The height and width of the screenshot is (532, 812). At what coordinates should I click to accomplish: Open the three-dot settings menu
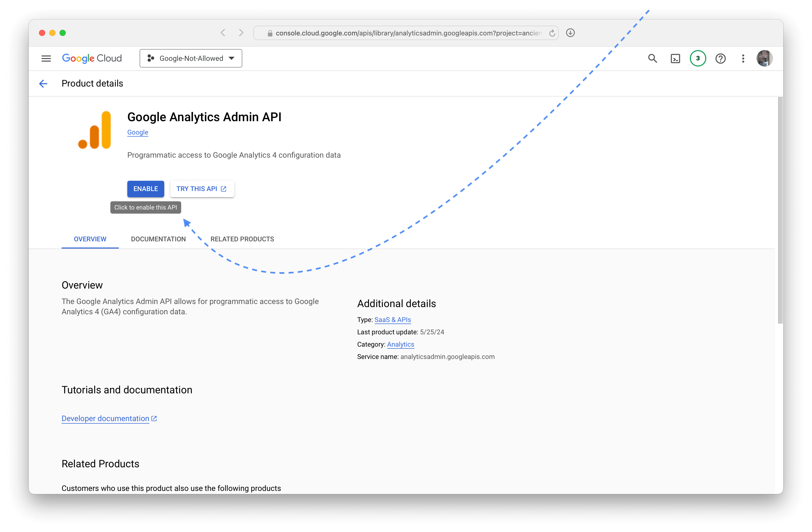tap(743, 59)
